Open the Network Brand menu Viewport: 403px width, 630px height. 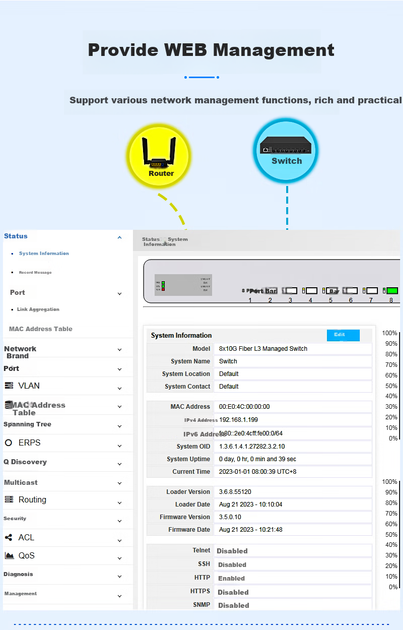(x=20, y=352)
